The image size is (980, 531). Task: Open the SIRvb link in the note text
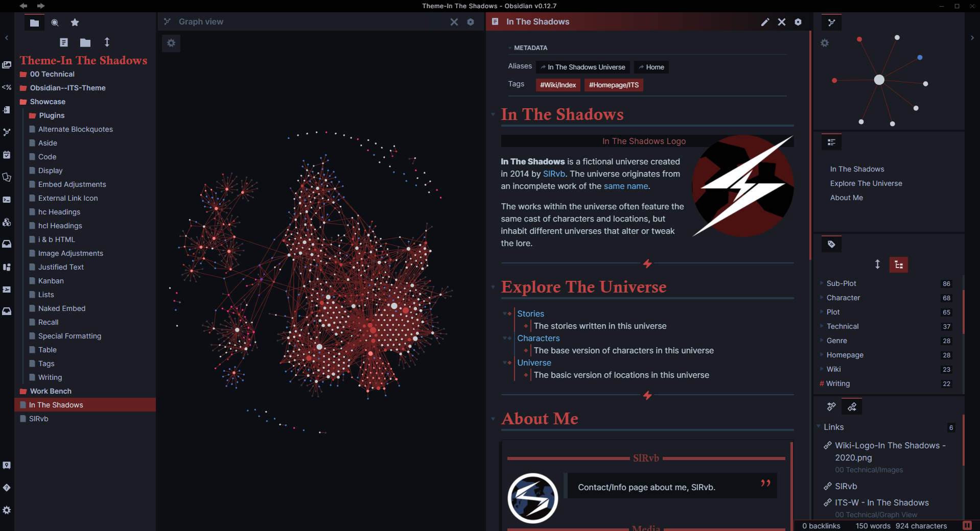pyautogui.click(x=554, y=174)
